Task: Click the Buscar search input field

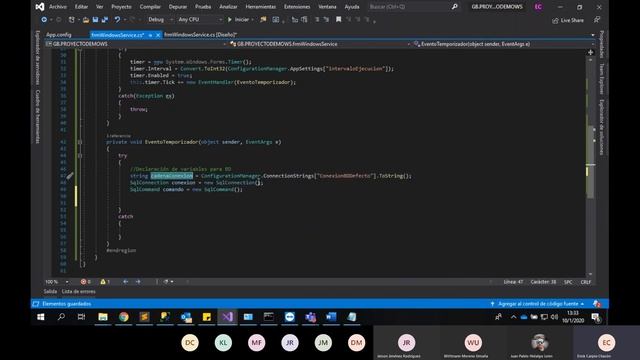Action: click(x=408, y=7)
